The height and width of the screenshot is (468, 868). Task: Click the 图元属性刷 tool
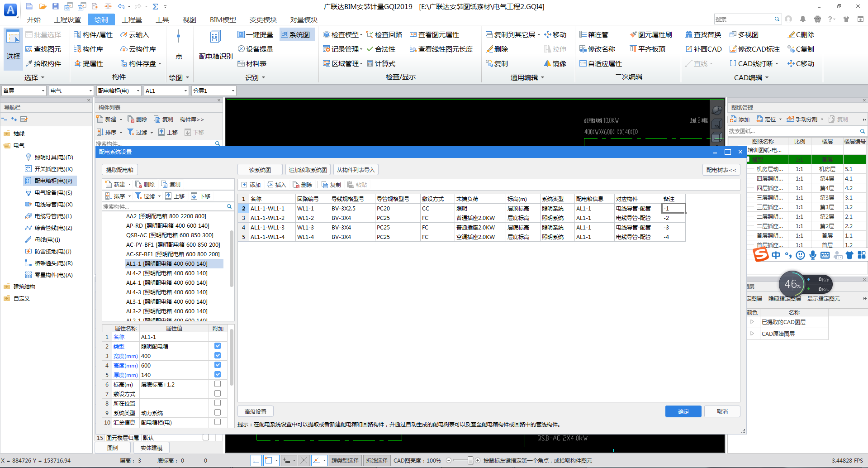pos(650,34)
